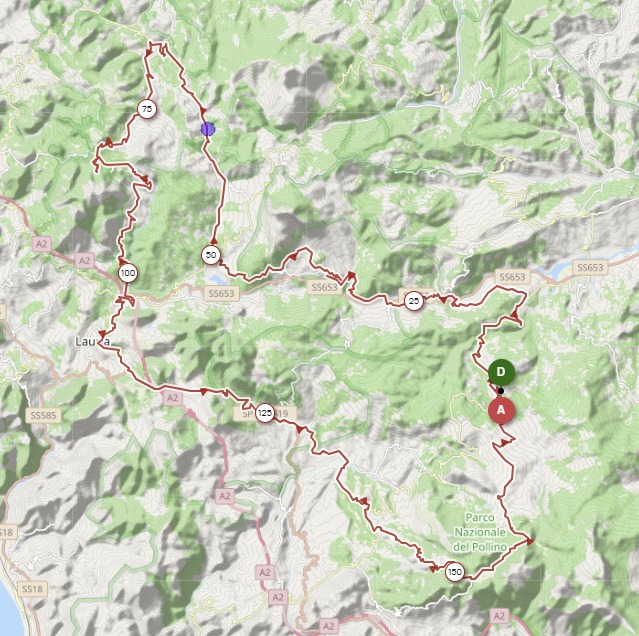This screenshot has width=639, height=636.
Task: Click the route direction arrow beside Lauria
Action: pyautogui.click(x=103, y=334)
